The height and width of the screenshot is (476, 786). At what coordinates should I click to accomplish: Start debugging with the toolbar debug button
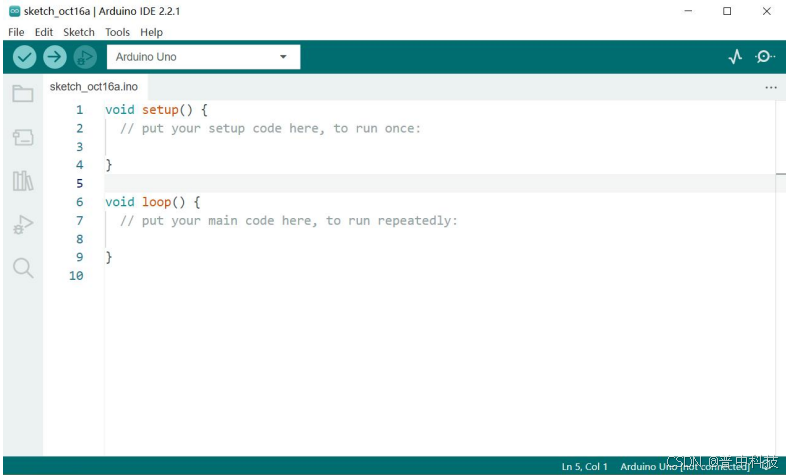(85, 57)
